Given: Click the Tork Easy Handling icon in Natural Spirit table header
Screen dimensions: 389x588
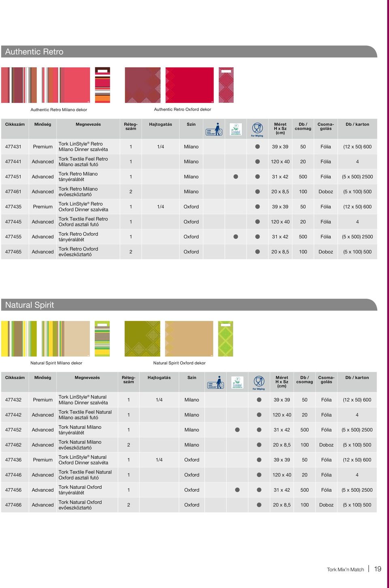Looking at the screenshot, I should 216,383.
